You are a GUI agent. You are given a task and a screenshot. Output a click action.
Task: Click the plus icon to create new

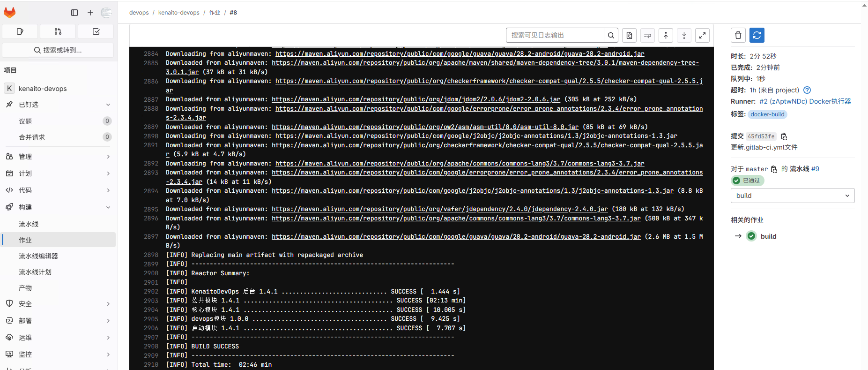point(90,13)
